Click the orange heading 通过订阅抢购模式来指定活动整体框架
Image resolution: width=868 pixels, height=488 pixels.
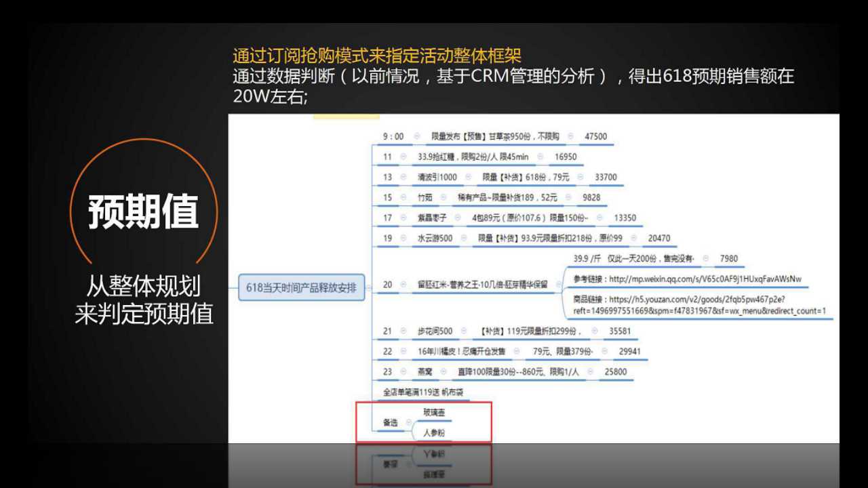coord(377,56)
